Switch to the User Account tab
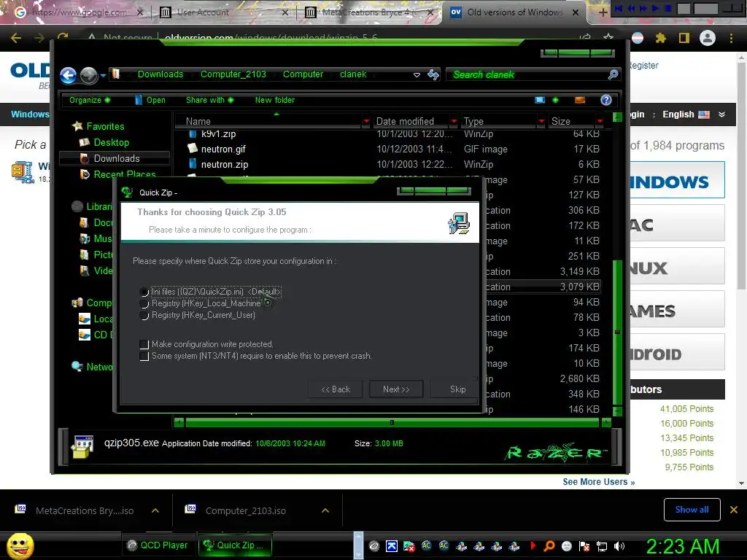747x560 pixels. point(224,12)
